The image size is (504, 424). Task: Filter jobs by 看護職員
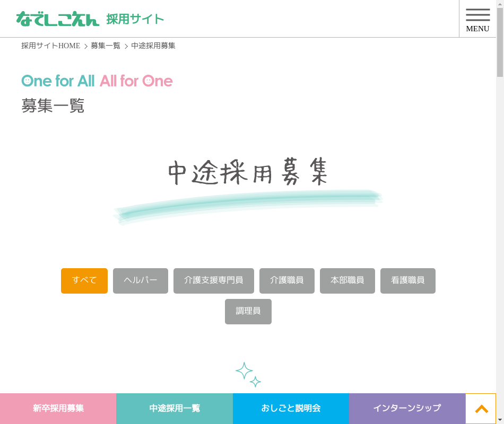pos(408,281)
